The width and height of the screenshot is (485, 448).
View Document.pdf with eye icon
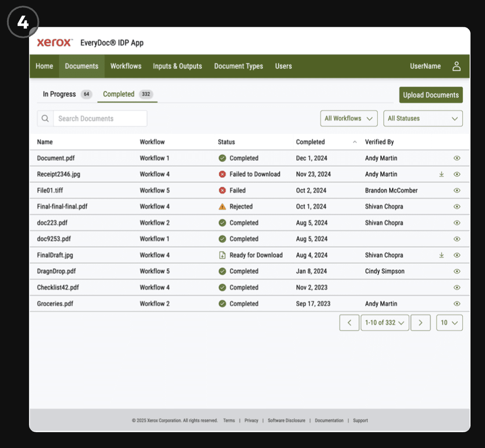coord(457,158)
